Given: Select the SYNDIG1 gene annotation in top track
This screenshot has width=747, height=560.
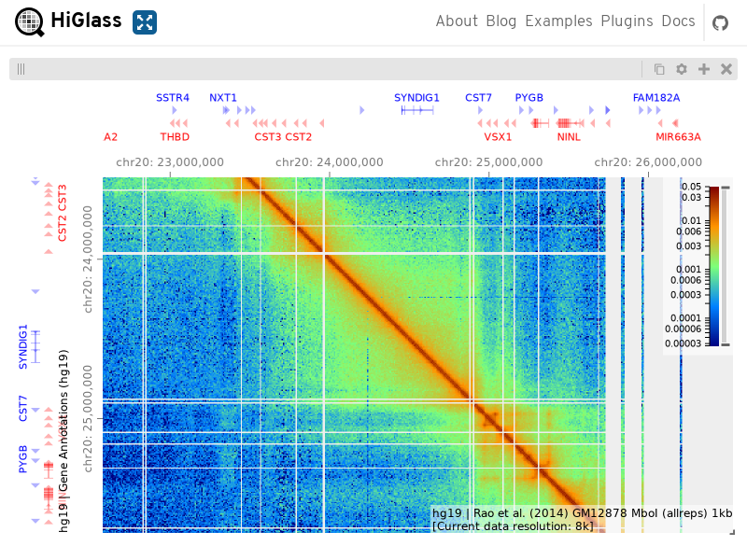Looking at the screenshot, I should click(417, 110).
